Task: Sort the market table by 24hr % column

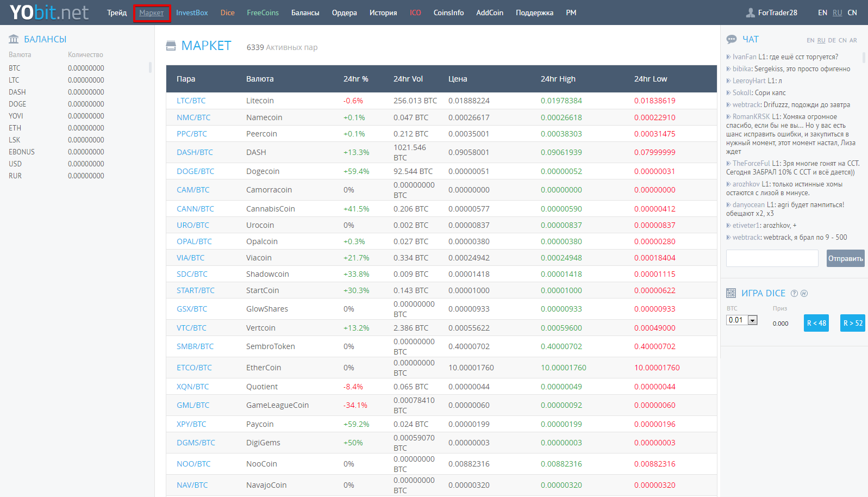Action: coord(356,79)
